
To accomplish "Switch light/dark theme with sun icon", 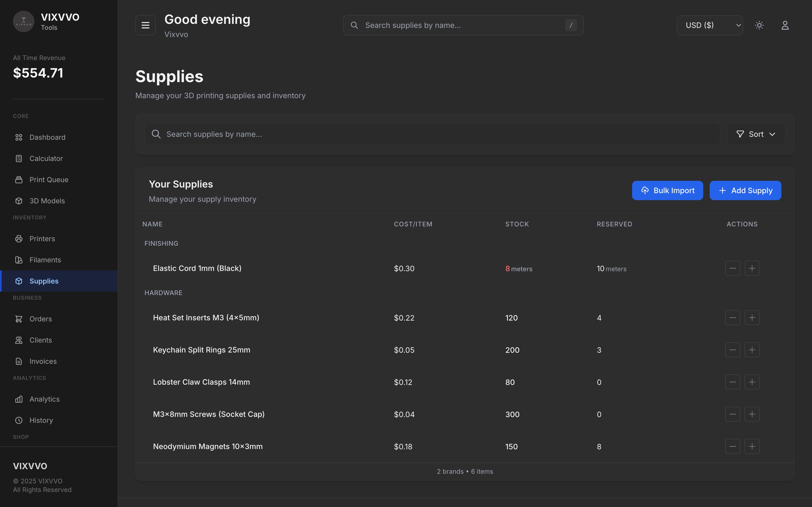I will click(759, 25).
